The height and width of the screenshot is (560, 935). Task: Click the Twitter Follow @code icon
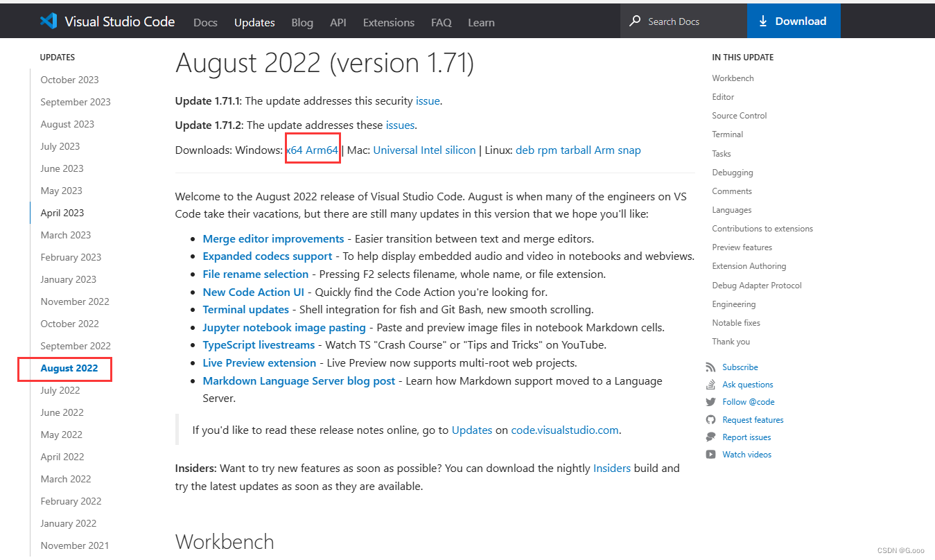710,402
